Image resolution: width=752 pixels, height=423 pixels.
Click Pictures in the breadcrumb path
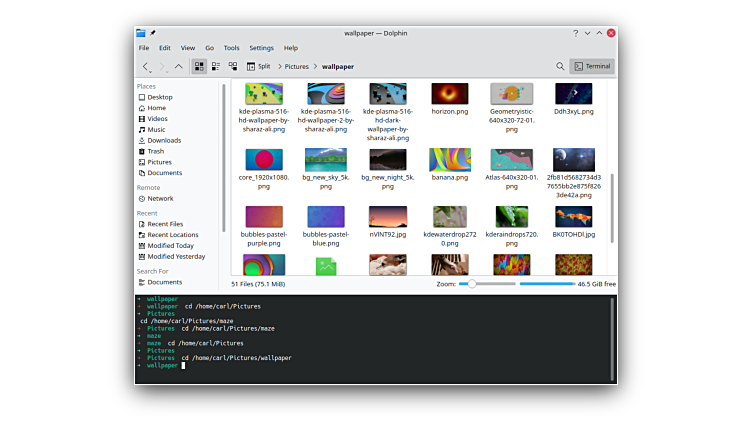pos(297,66)
